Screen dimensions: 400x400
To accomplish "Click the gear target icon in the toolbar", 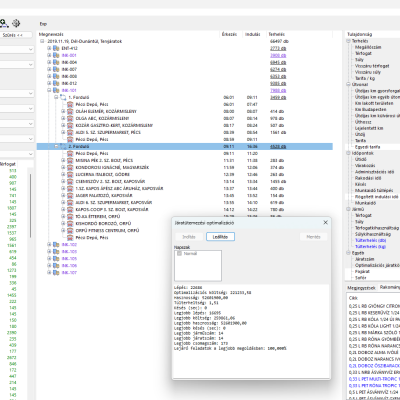I will coord(16,23).
